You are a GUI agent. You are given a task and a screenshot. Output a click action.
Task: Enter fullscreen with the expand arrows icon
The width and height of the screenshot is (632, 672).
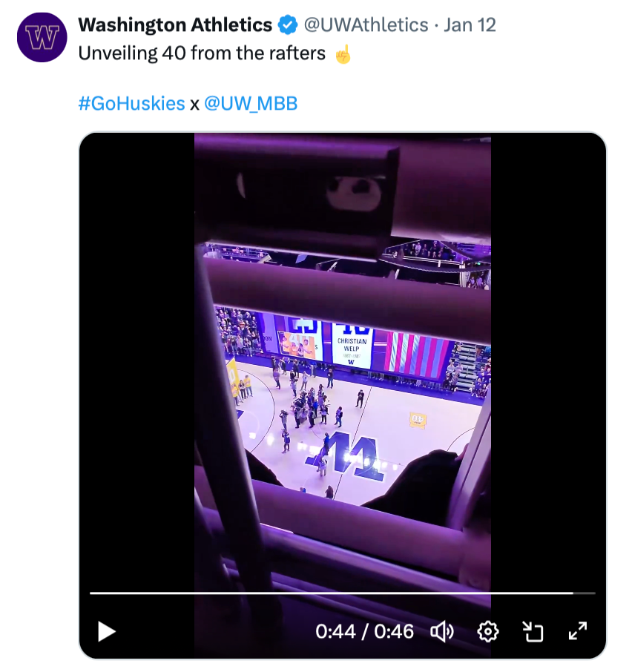click(578, 631)
